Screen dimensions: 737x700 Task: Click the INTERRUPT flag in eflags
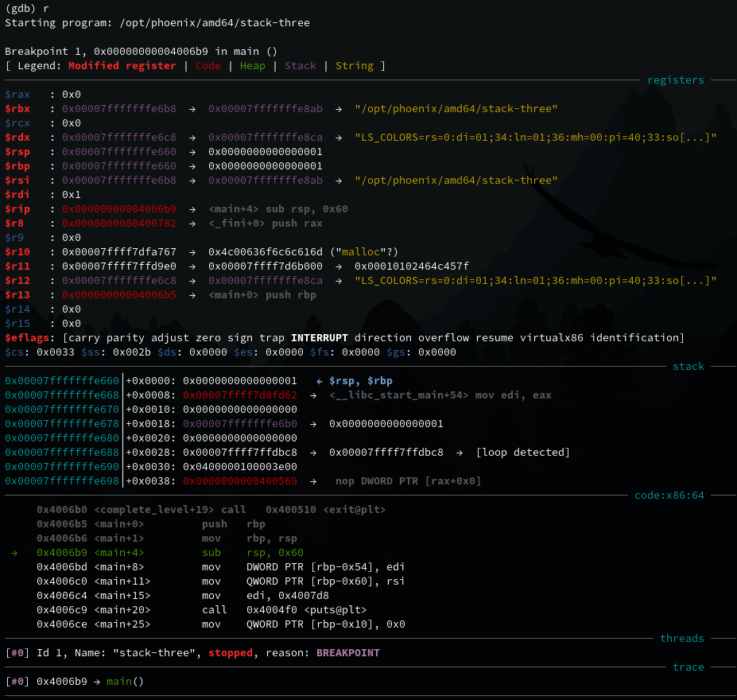point(323,338)
